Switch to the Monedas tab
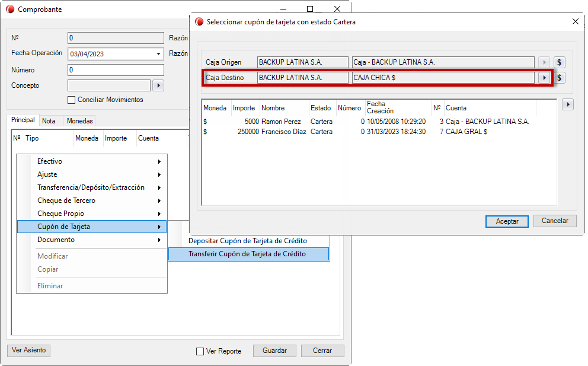Image resolution: width=588 pixels, height=366 pixels. coord(79,121)
